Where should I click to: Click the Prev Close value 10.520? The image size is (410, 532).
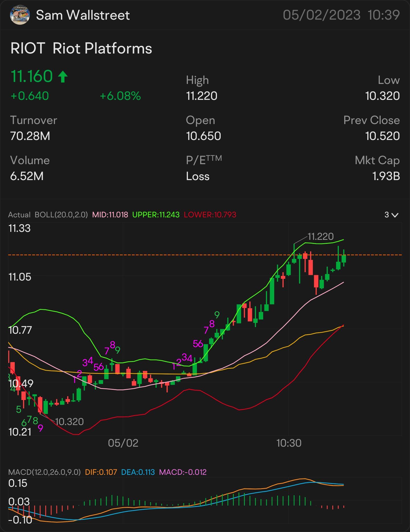pos(382,136)
